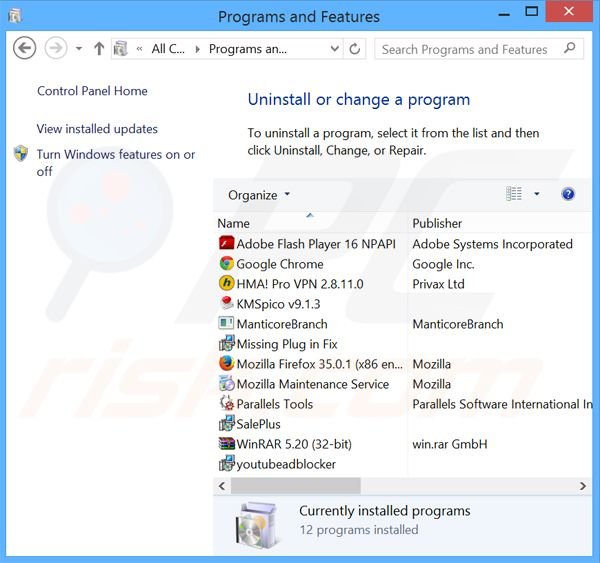
Task: Click the horizontal scrollbar thumb
Action: pos(295,486)
